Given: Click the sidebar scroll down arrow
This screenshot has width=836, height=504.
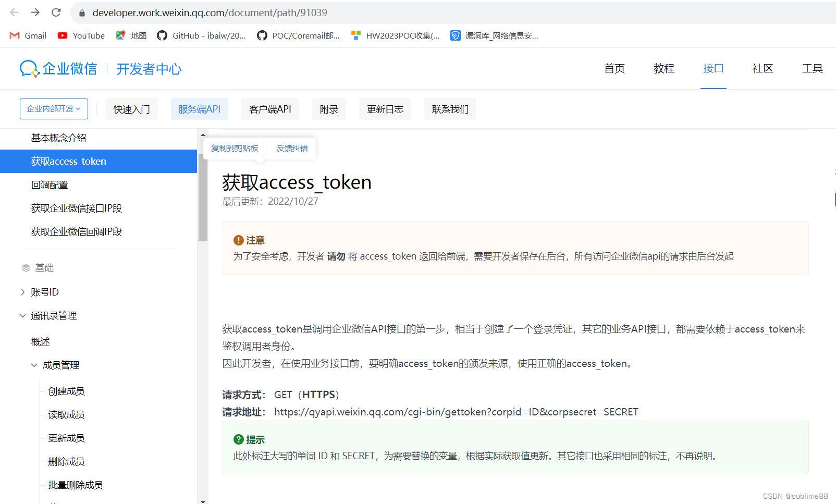Looking at the screenshot, I should point(203,501).
